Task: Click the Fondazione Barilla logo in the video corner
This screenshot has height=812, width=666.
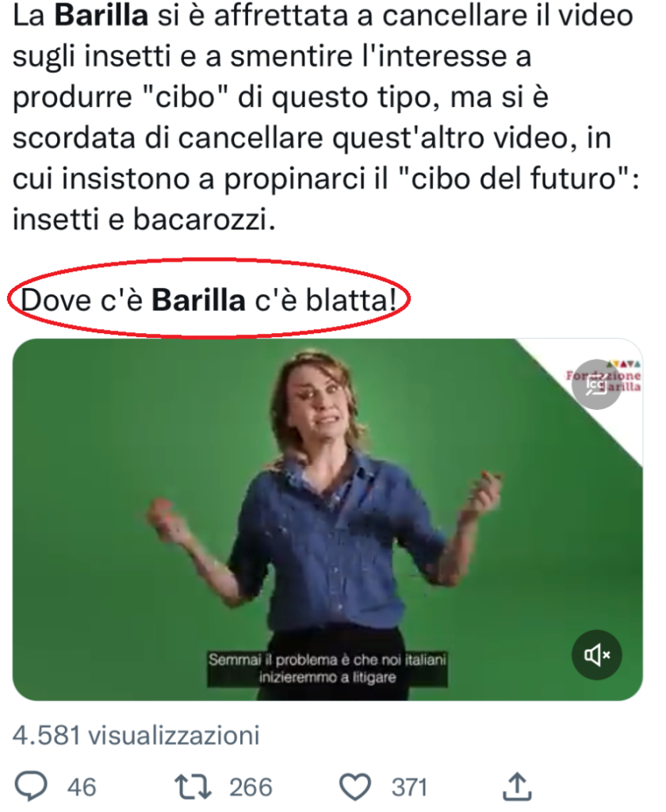Action: (x=604, y=376)
